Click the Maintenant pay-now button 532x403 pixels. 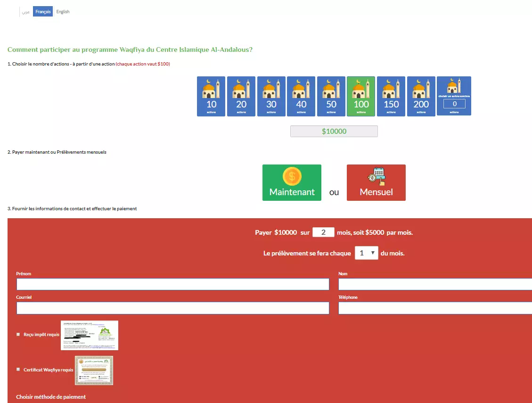pos(292,183)
